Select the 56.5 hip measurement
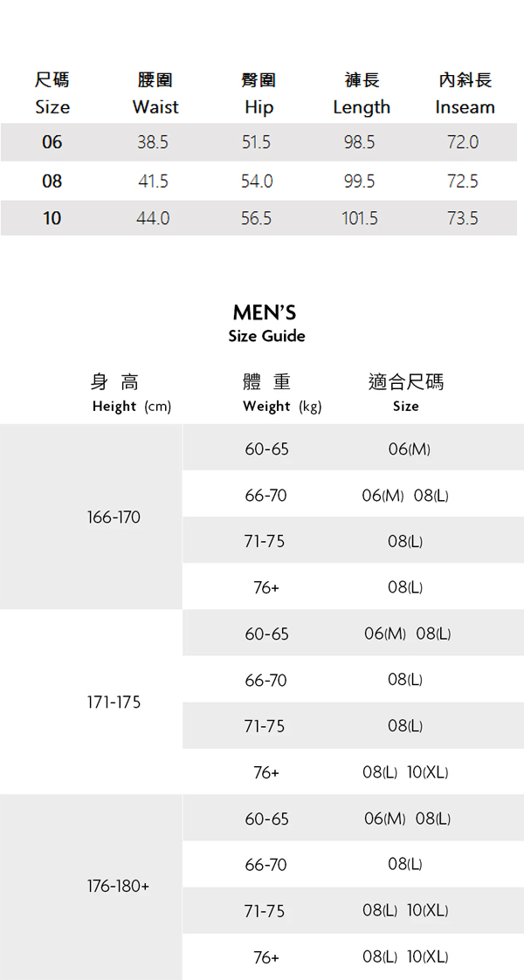Screen dimensions: 524x980 (257, 218)
